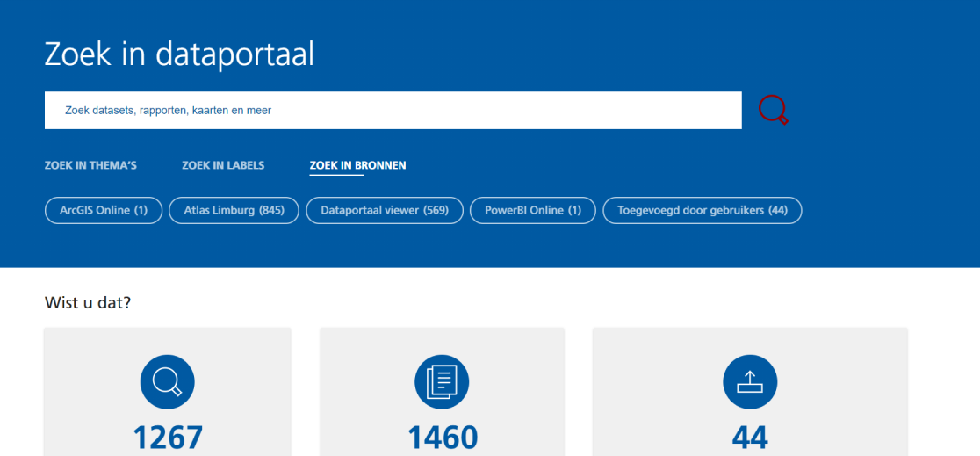This screenshot has width=980, height=456.
Task: Click the 1267 statistic number
Action: pyautogui.click(x=168, y=438)
